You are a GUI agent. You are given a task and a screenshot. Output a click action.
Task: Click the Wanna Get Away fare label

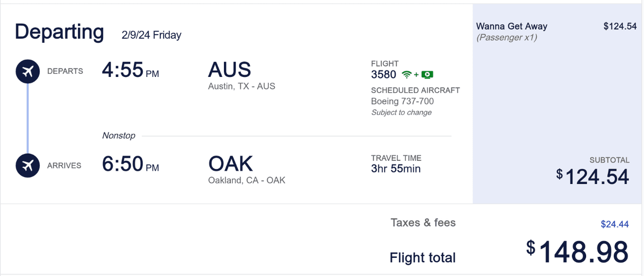click(511, 26)
